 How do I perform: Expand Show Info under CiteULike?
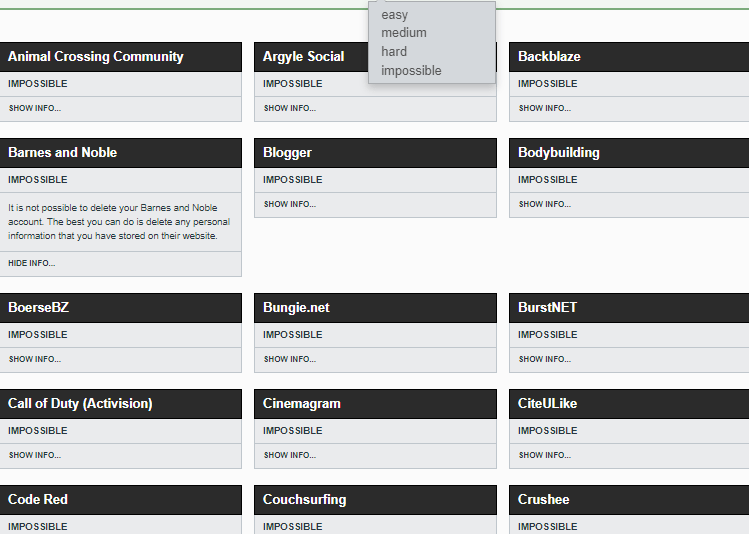(545, 455)
